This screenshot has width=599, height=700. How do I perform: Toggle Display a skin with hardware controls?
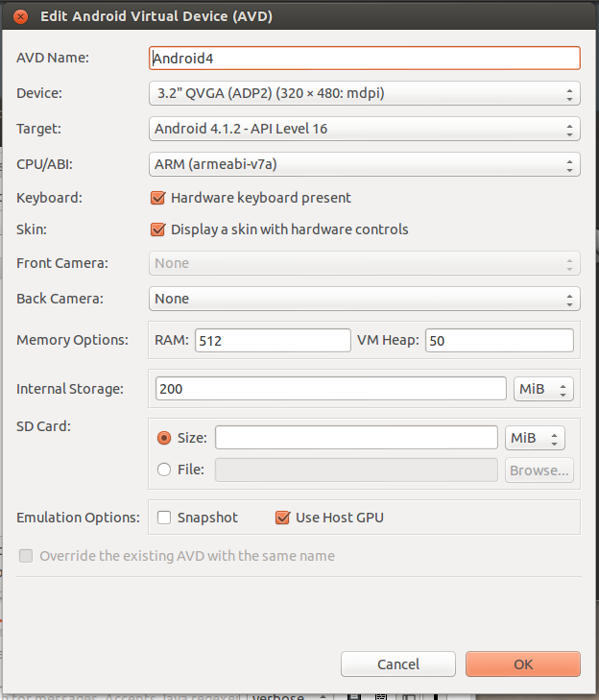point(158,229)
